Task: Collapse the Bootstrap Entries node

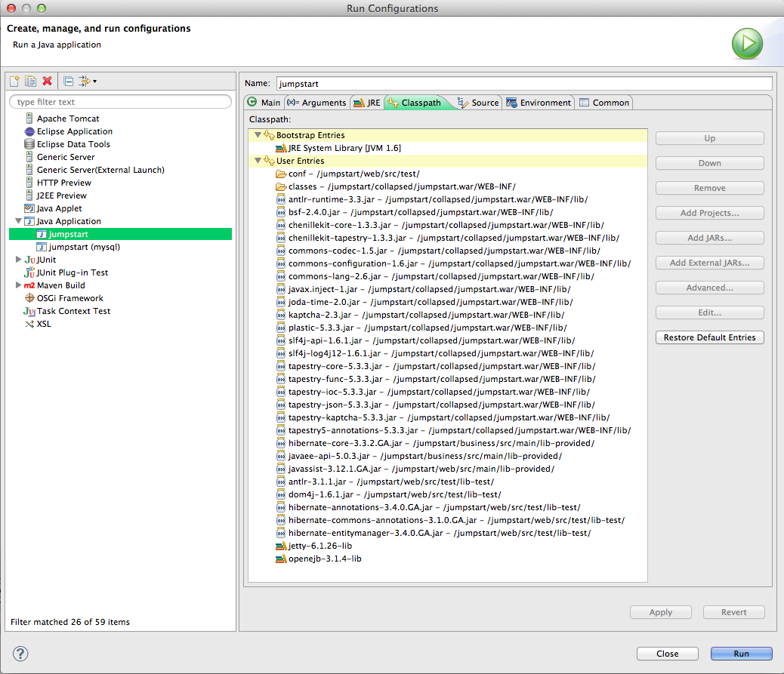Action: 258,135
